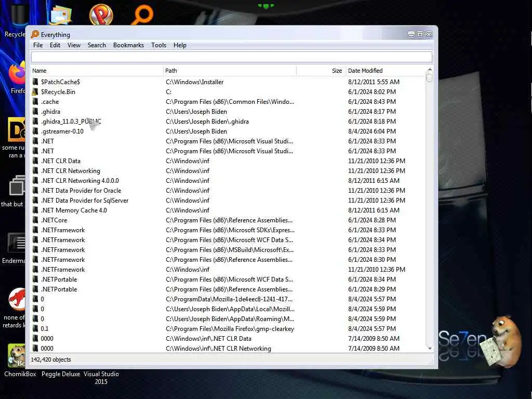
Task: Sort results by the Size column header
Action: (321, 71)
